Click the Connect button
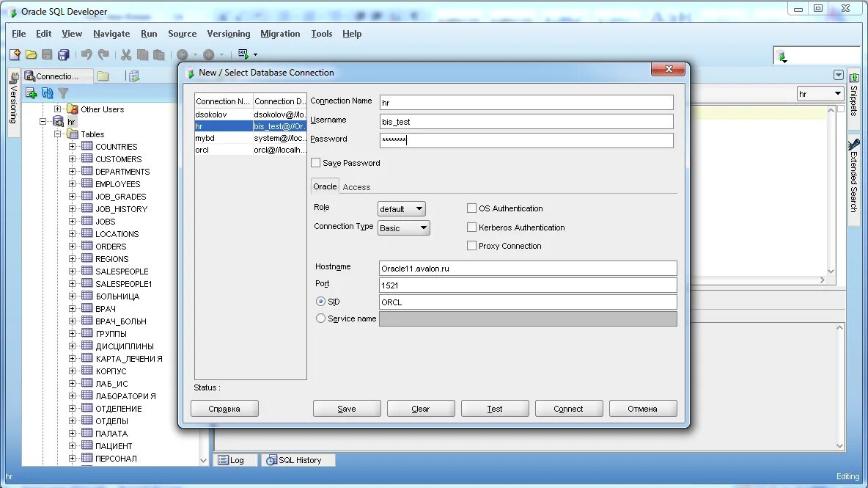The height and width of the screenshot is (488, 868). pos(568,409)
